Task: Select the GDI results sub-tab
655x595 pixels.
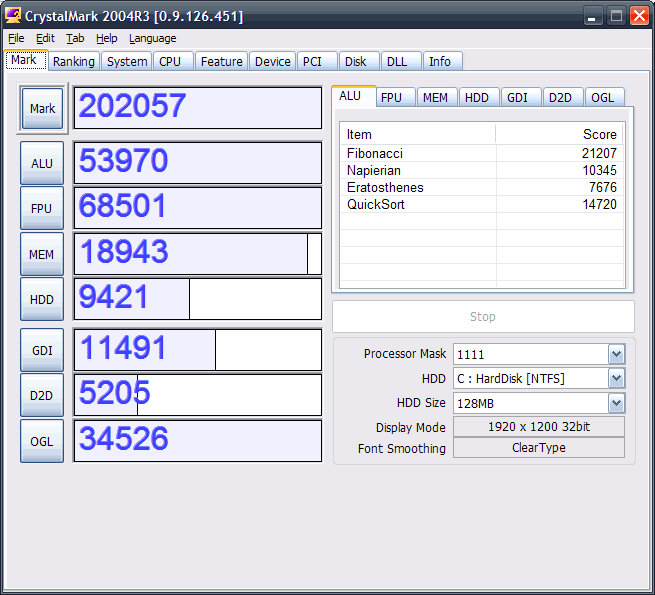Action: pos(520,97)
